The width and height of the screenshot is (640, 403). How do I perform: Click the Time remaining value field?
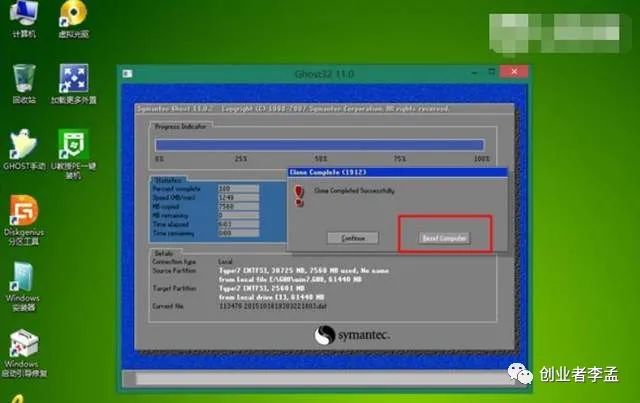click(238, 233)
